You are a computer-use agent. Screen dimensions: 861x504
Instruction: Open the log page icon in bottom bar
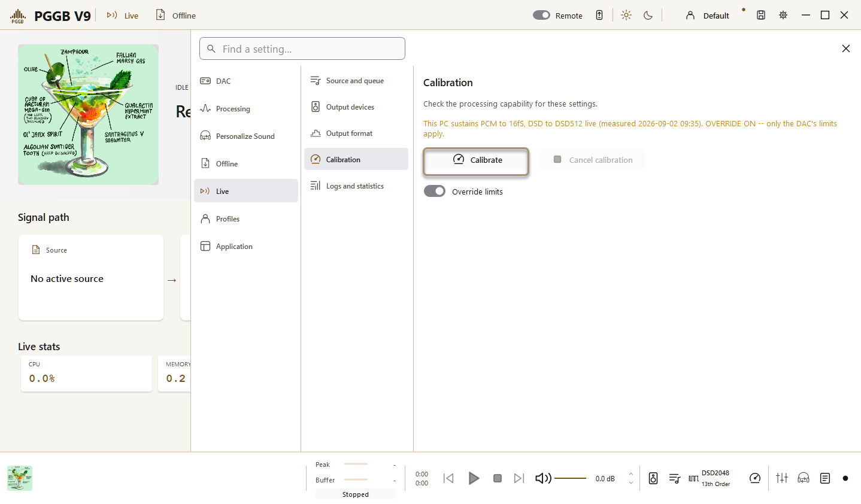coord(825,478)
